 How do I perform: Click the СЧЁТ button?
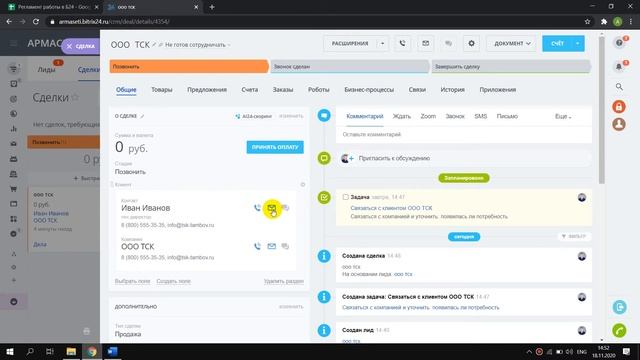click(x=557, y=43)
